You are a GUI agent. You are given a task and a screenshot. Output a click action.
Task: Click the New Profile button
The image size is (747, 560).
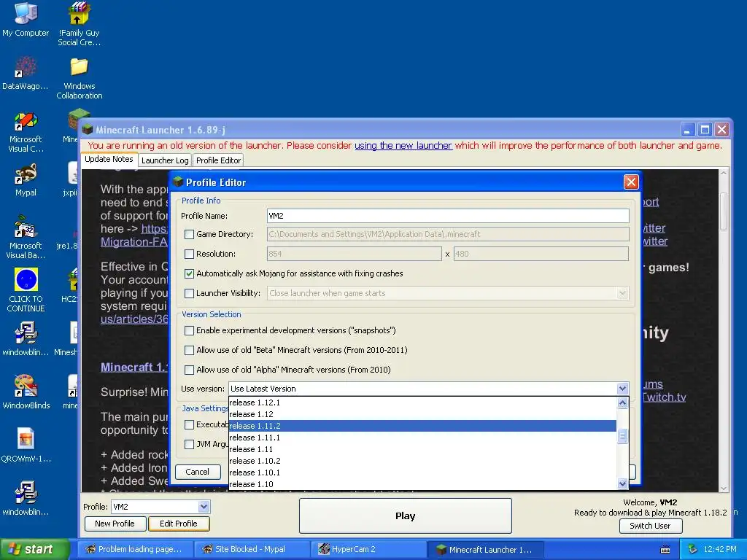115,524
